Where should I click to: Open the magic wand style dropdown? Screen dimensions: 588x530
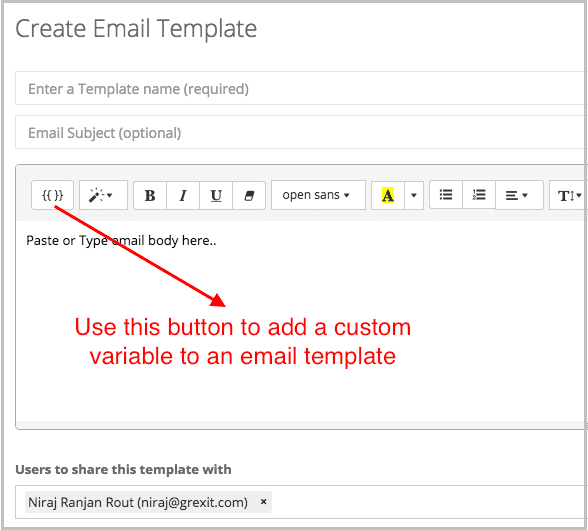[103, 195]
